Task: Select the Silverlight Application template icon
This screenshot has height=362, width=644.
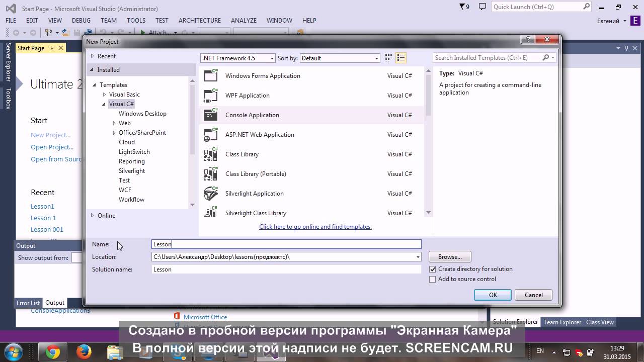Action: click(x=211, y=193)
